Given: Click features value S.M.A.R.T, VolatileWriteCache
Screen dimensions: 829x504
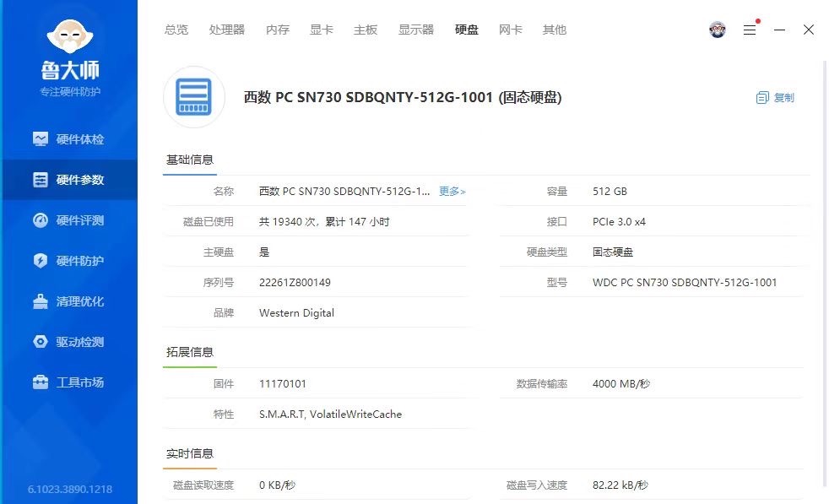Looking at the screenshot, I should click(x=330, y=415).
